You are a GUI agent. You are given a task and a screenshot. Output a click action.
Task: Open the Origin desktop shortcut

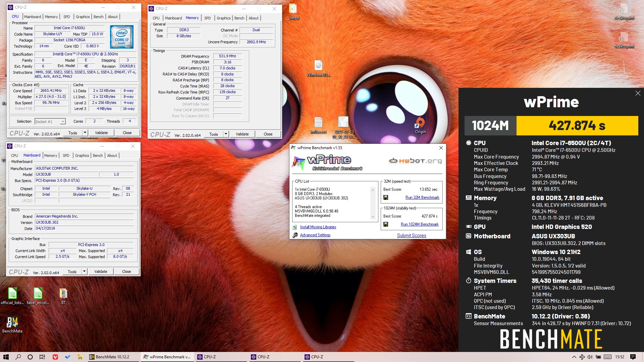point(420,125)
